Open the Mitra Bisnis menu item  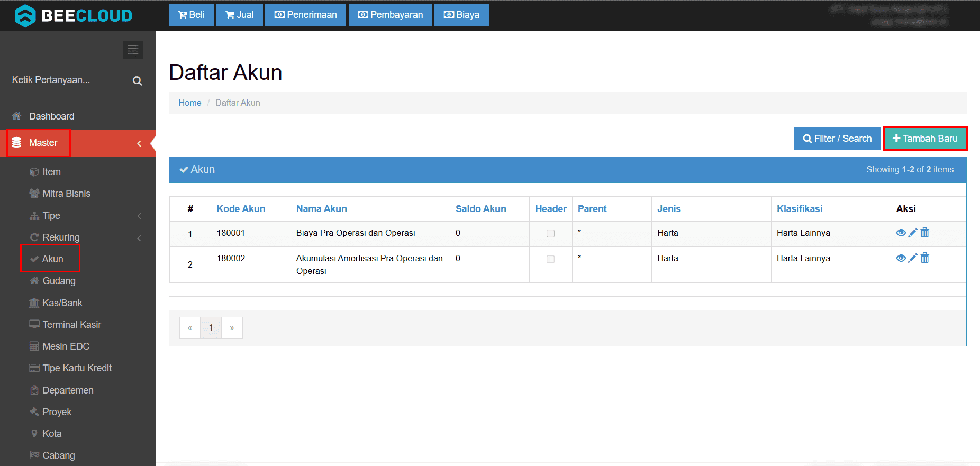point(66,194)
